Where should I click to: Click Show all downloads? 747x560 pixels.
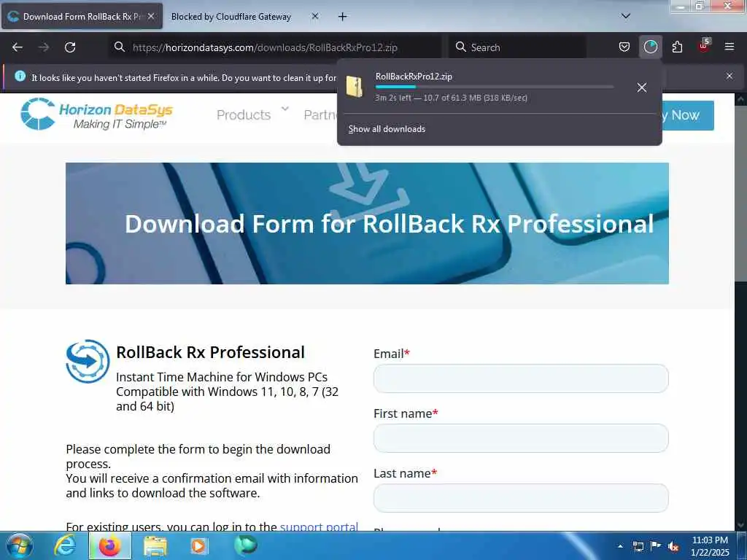pyautogui.click(x=387, y=129)
